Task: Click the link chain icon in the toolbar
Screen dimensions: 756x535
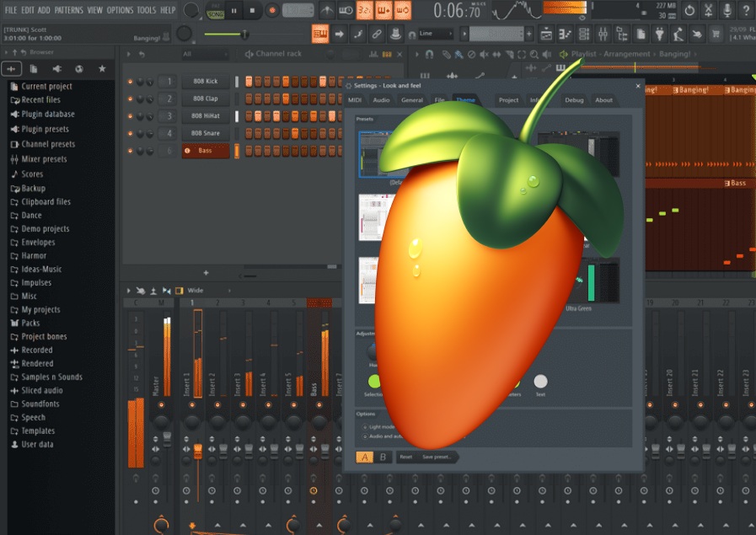Action: [x=377, y=34]
